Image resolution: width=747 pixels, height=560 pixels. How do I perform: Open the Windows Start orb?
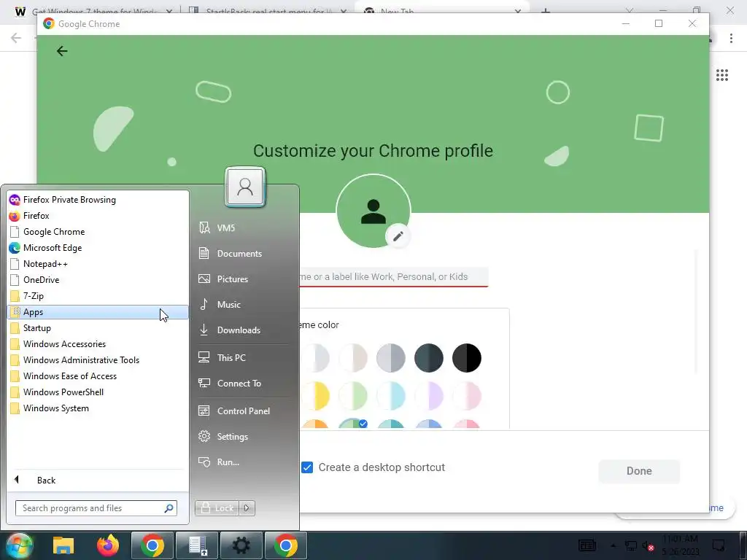(x=20, y=545)
